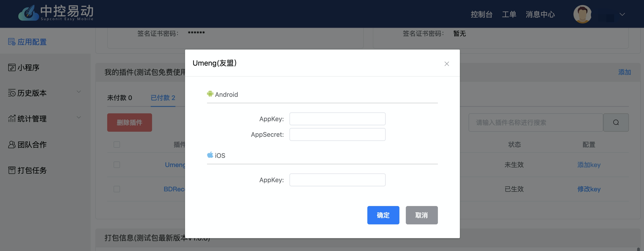Screen dimensions: 644x251
Task: Click the 团队合作 sidebar icon
Action: click(x=11, y=145)
